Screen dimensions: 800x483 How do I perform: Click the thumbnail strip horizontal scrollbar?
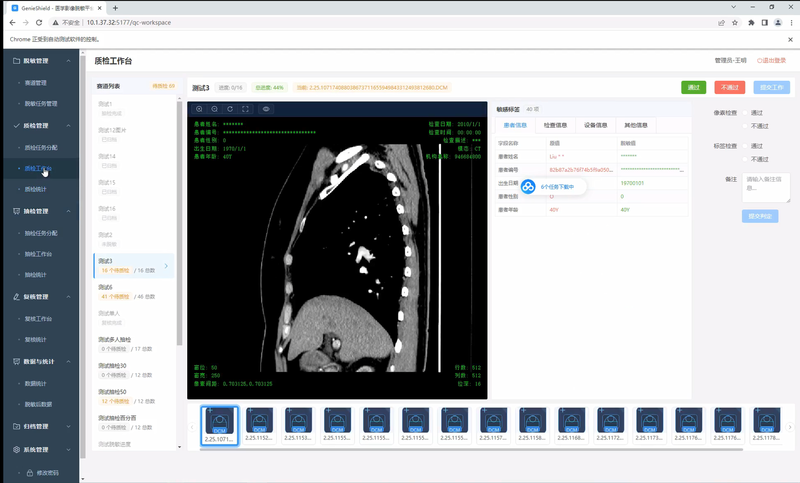pyautogui.click(x=471, y=449)
